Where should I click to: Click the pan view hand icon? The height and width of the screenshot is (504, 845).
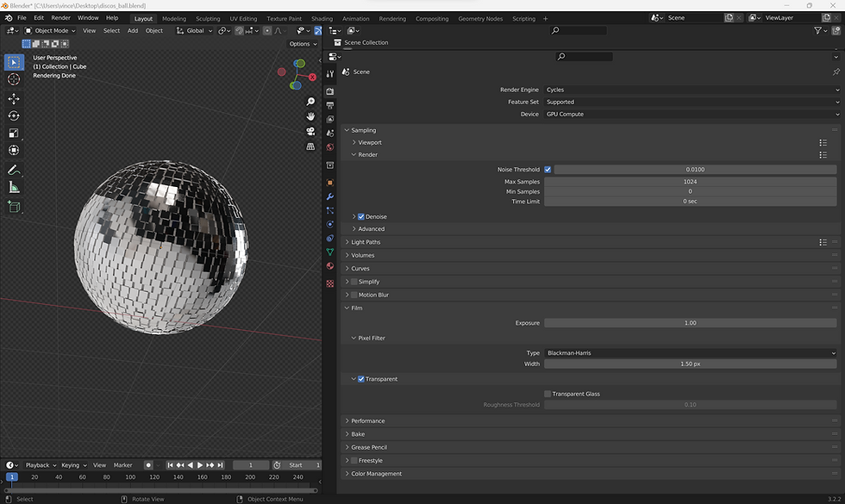click(x=310, y=116)
